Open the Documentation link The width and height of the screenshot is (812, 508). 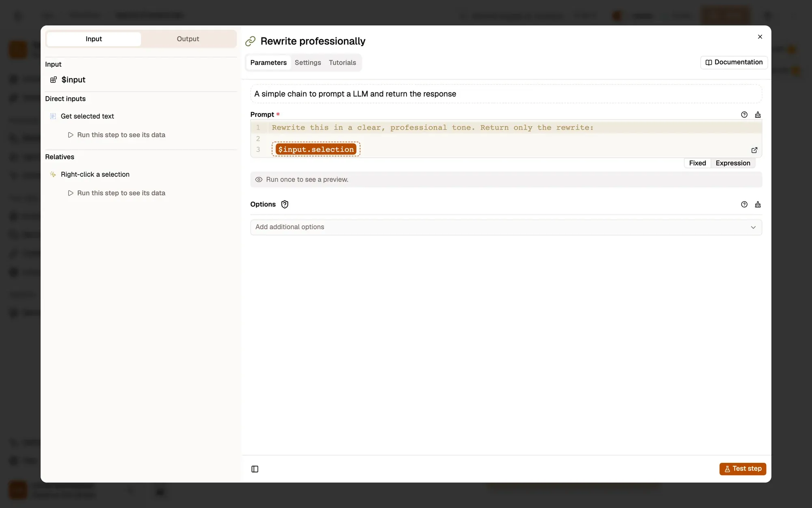[734, 62]
